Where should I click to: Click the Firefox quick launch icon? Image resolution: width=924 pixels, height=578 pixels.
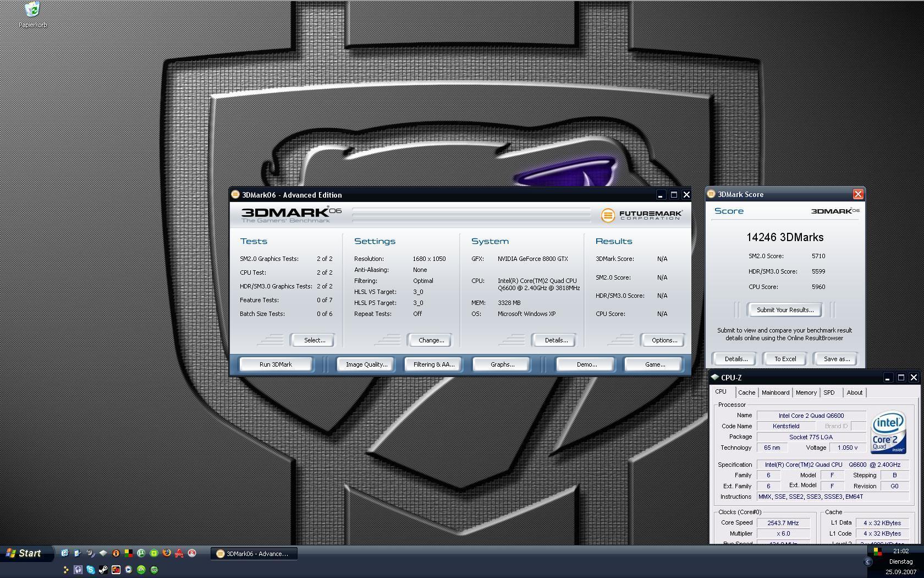point(167,553)
